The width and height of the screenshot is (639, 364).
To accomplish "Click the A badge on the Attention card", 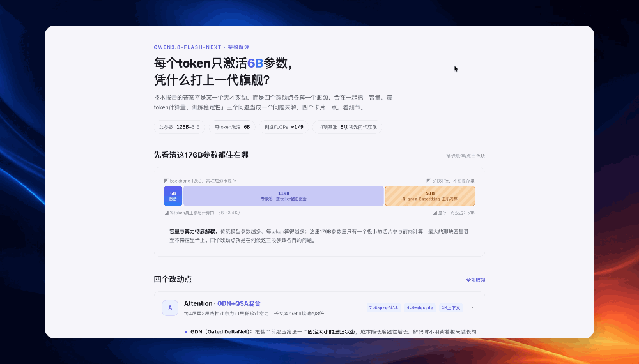I will [x=170, y=308].
